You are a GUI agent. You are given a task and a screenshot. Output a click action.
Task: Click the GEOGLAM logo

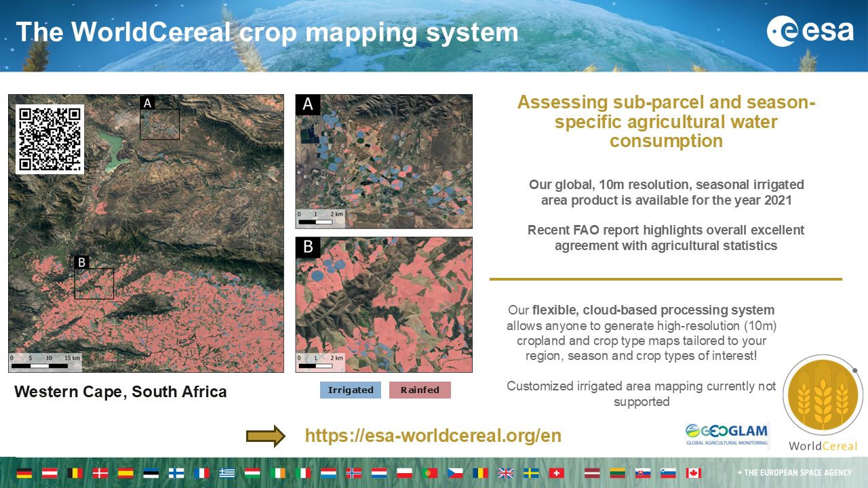[x=727, y=435]
